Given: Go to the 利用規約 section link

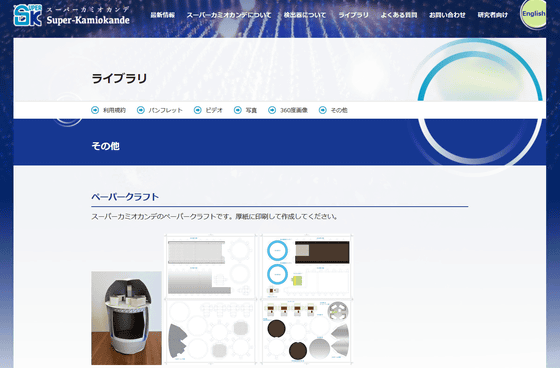Looking at the screenshot, I should (x=114, y=110).
